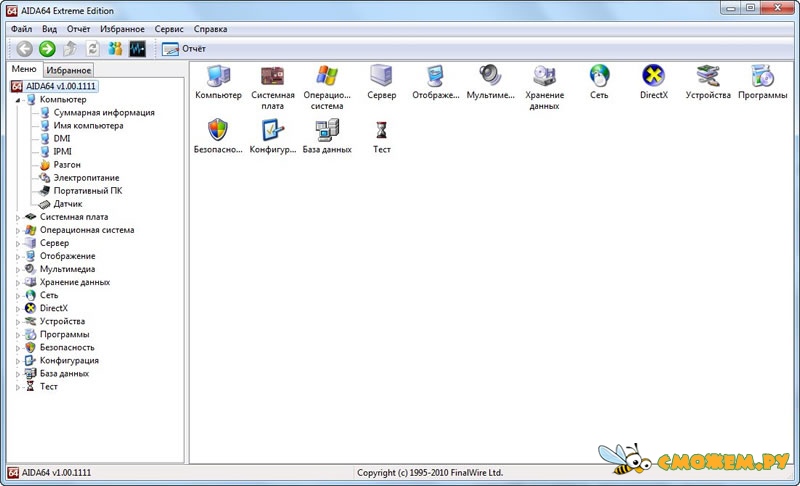Screen dimensions: 800x486
Task: Open the Мультиме... speaker icon
Action: [490, 82]
